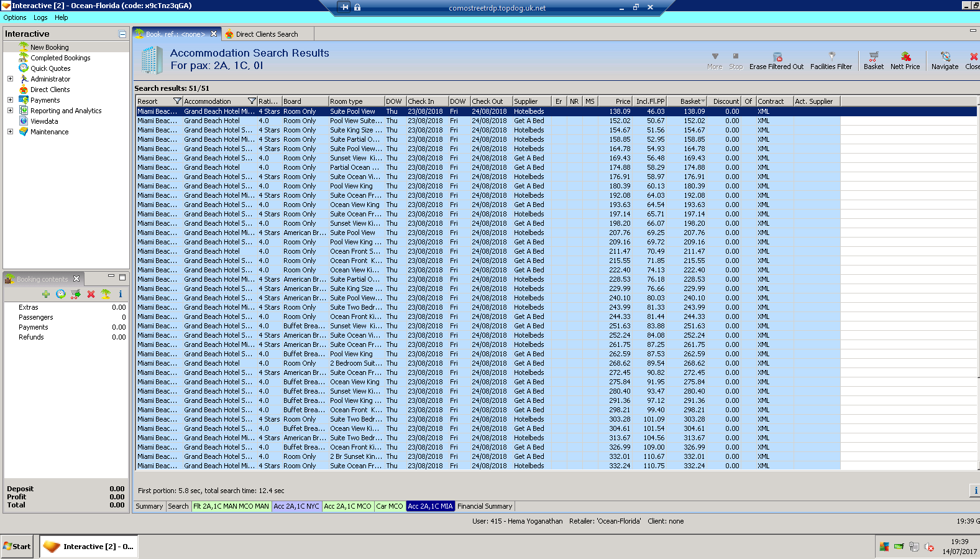Maximize the Booking contents panel

pos(122,277)
